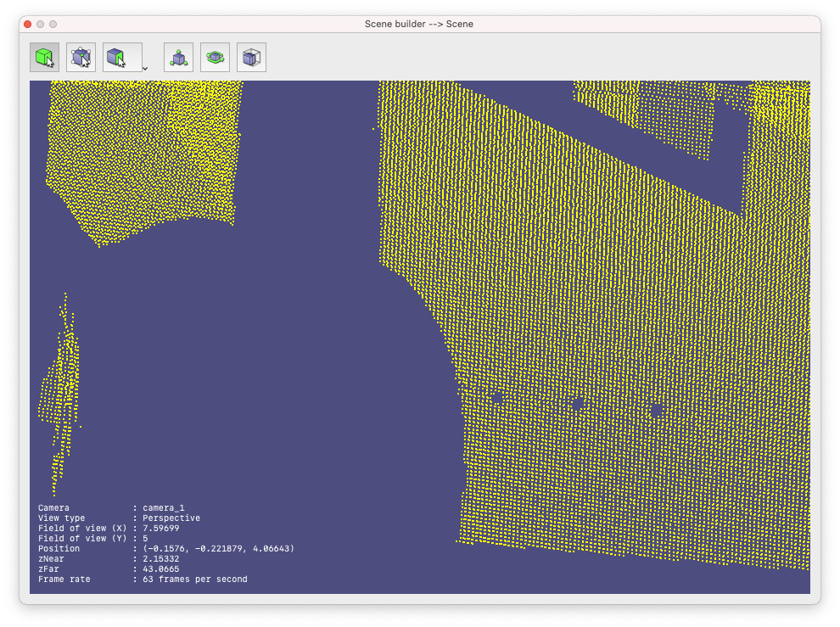Open the selection tool dropdown chevron
Image resolution: width=840 pixels, height=627 pixels.
(x=144, y=66)
